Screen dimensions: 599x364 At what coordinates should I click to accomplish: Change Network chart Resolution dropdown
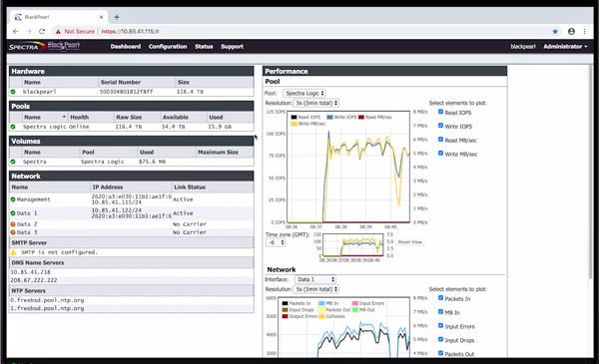[x=315, y=289]
